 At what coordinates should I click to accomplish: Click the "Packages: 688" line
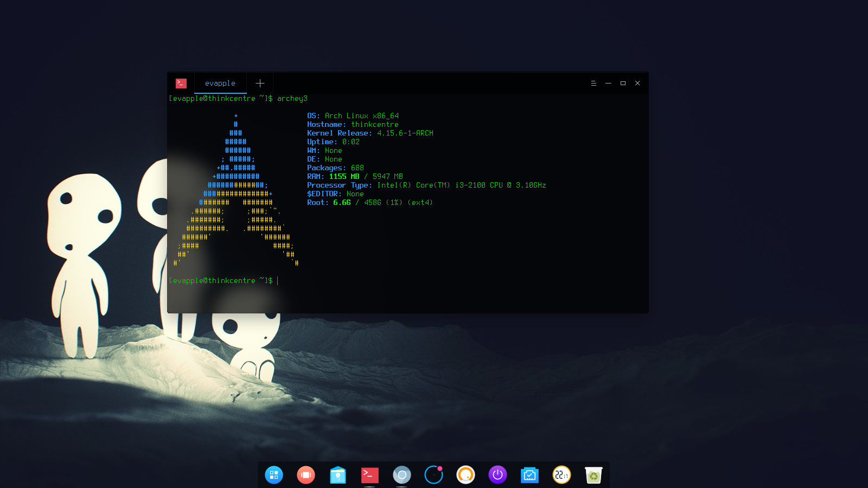[x=335, y=168]
